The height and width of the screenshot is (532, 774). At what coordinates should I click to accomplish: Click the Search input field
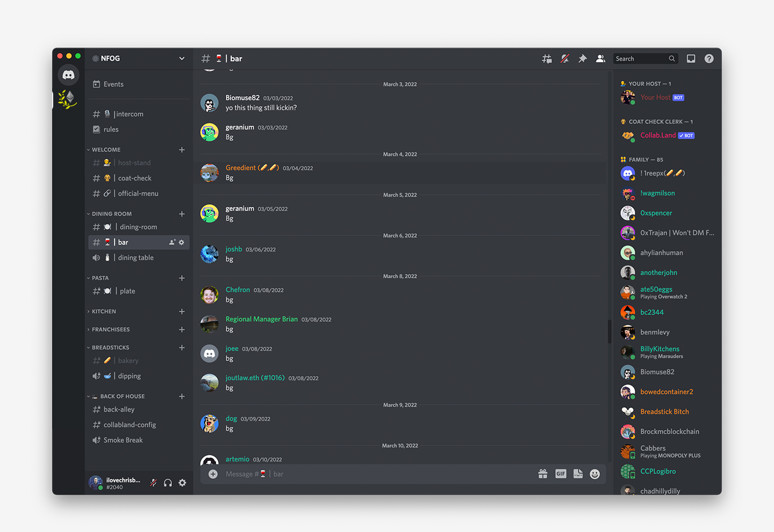pyautogui.click(x=640, y=59)
